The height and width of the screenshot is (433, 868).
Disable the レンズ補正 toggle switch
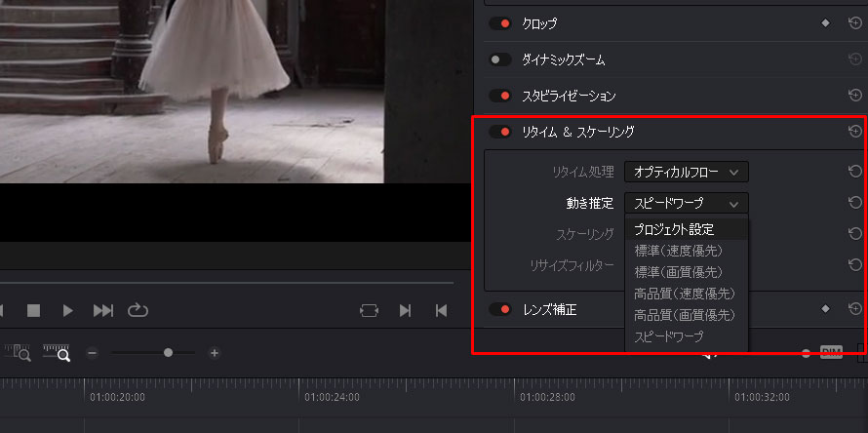(x=500, y=309)
